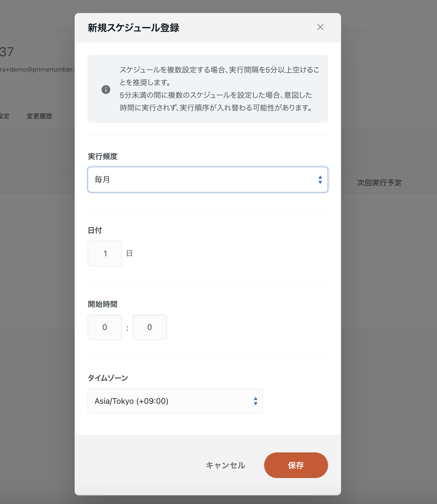This screenshot has height=504, width=437.
Task: Click the 次回実行予定 column header
Action: tap(379, 182)
